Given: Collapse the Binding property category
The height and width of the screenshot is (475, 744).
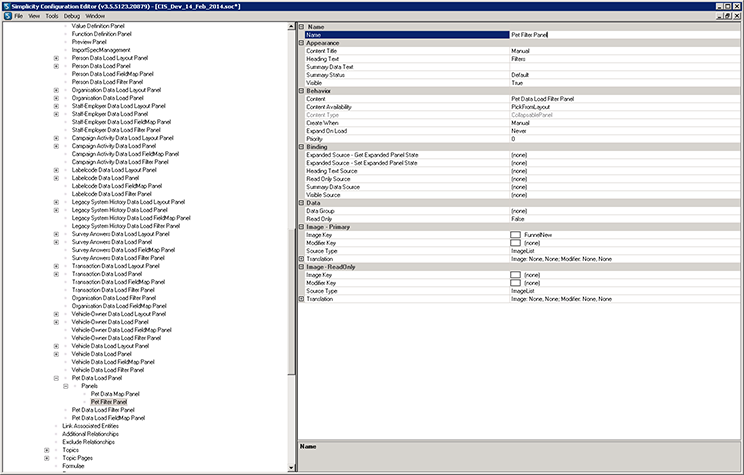Looking at the screenshot, I should coord(301,147).
